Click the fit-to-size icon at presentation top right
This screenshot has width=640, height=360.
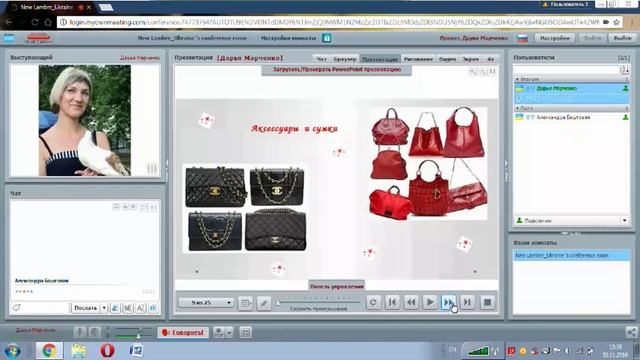click(492, 71)
